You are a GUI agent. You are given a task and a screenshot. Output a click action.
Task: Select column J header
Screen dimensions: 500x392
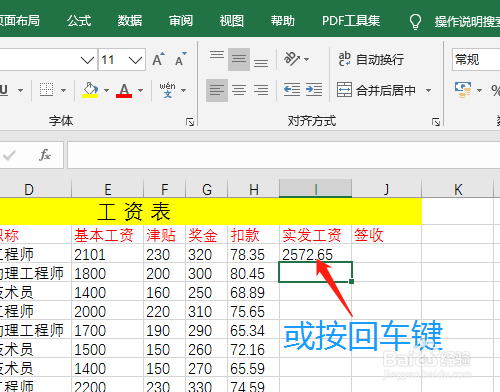tap(387, 189)
